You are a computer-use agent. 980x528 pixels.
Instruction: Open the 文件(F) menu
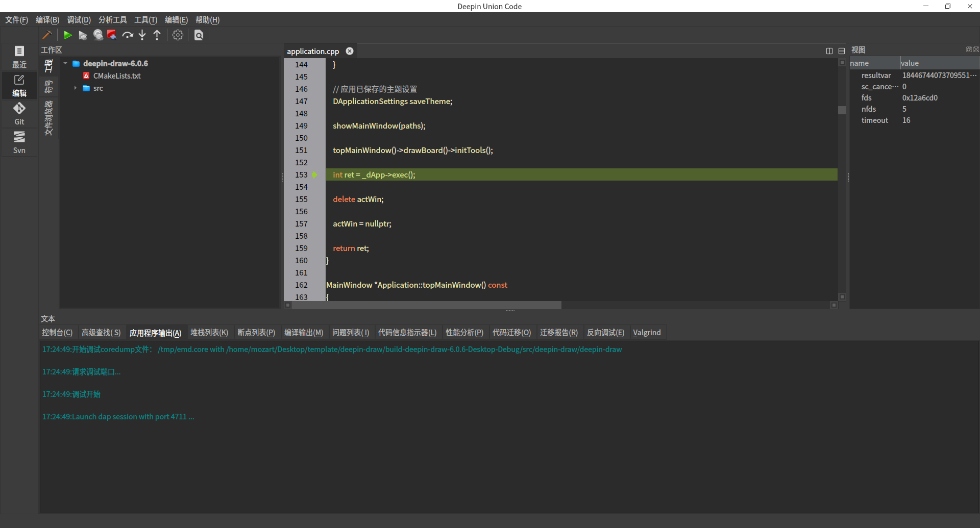coord(16,20)
